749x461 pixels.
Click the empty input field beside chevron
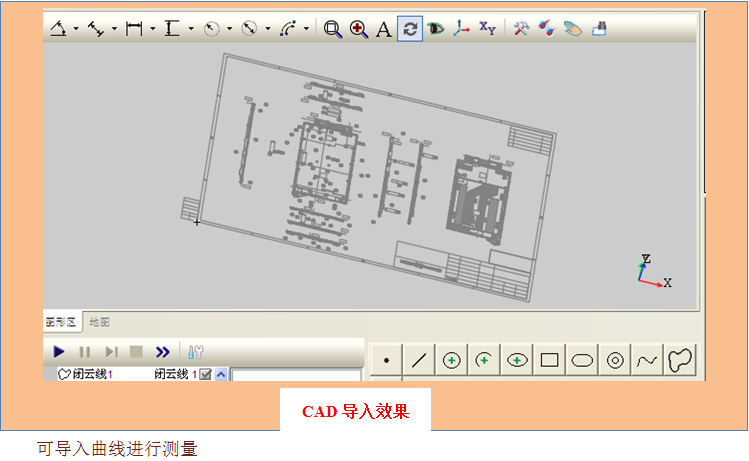296,375
